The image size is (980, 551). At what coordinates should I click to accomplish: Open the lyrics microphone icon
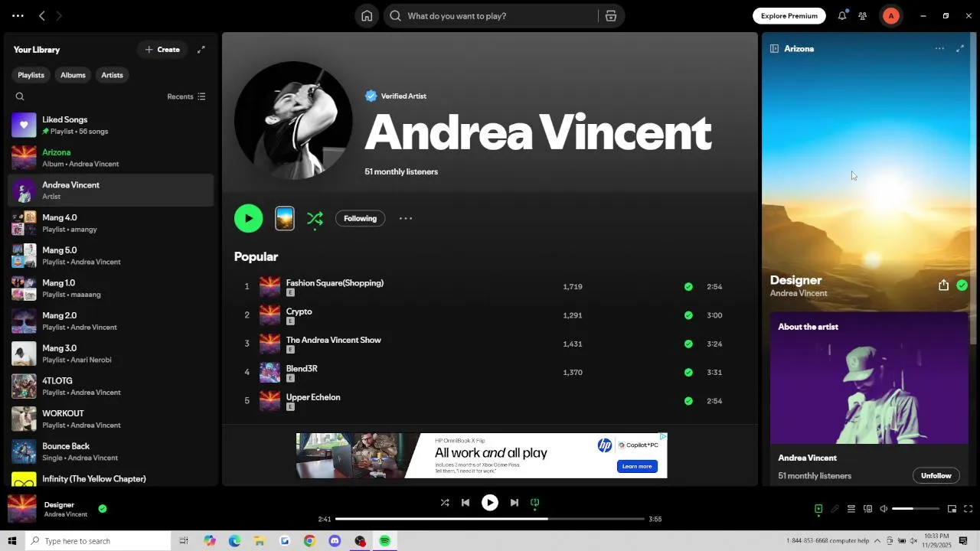[835, 509]
